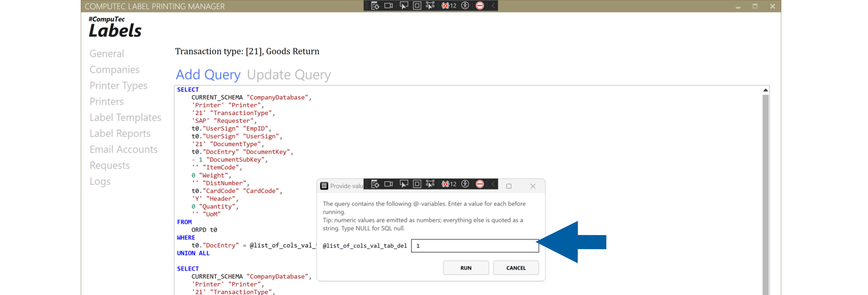Click the 't0."DocEntry" "DocumentKey"' line
Image resolution: width=868 pixels, height=295 pixels.
click(242, 152)
